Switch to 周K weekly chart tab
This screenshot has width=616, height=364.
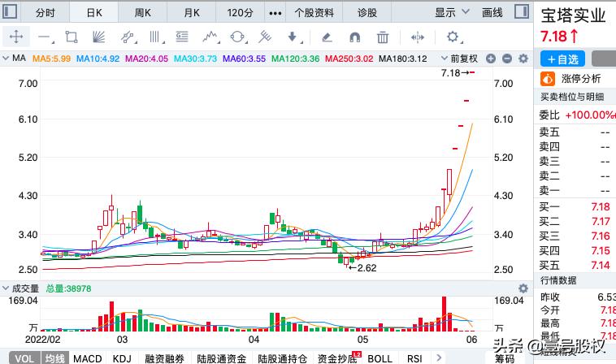(x=142, y=12)
